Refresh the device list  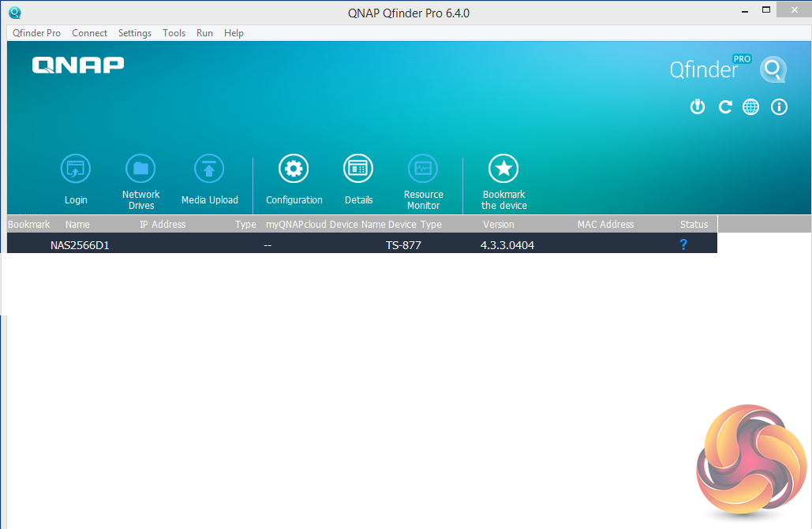click(x=725, y=107)
